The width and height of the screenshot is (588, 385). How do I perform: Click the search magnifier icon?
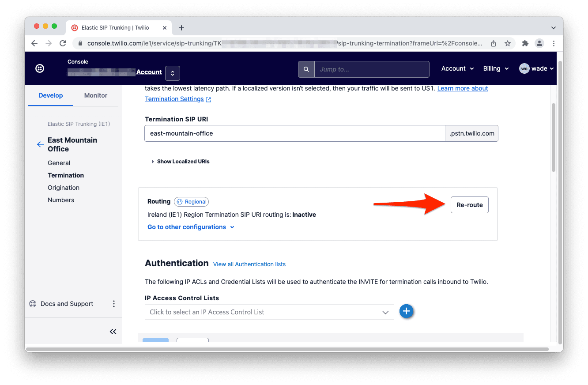[x=306, y=69]
